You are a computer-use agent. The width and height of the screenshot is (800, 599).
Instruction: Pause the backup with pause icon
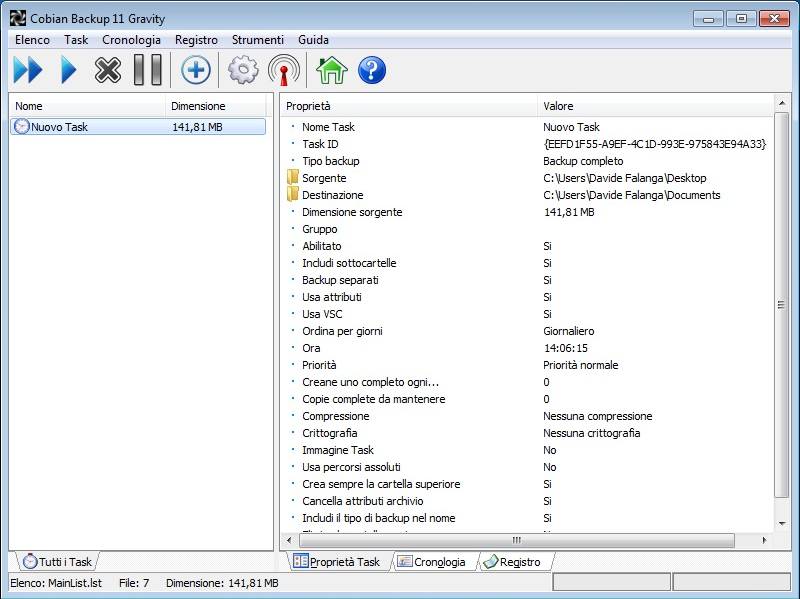[x=147, y=70]
